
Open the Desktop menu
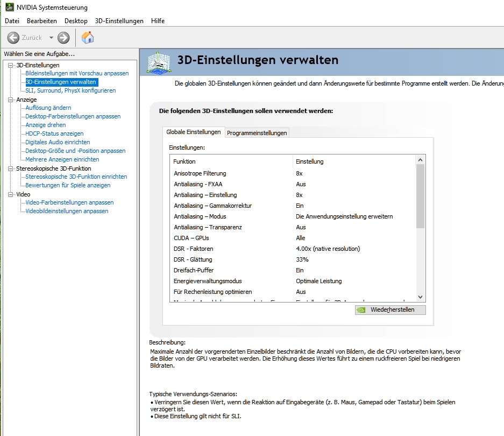[76, 21]
